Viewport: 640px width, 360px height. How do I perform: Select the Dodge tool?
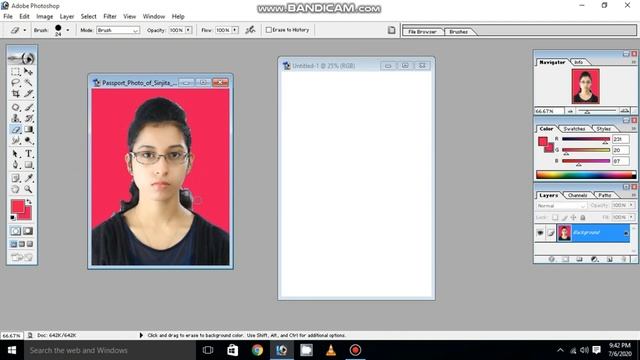point(28,141)
